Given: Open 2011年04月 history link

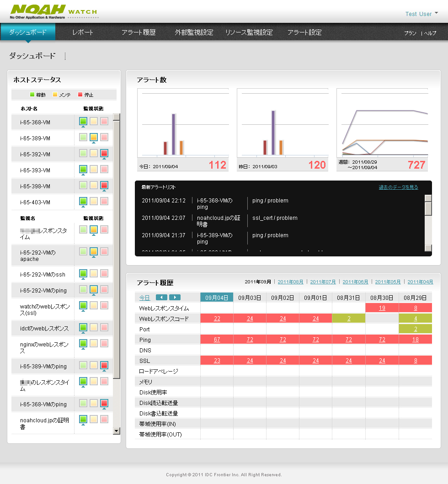Looking at the screenshot, I should (x=420, y=282).
